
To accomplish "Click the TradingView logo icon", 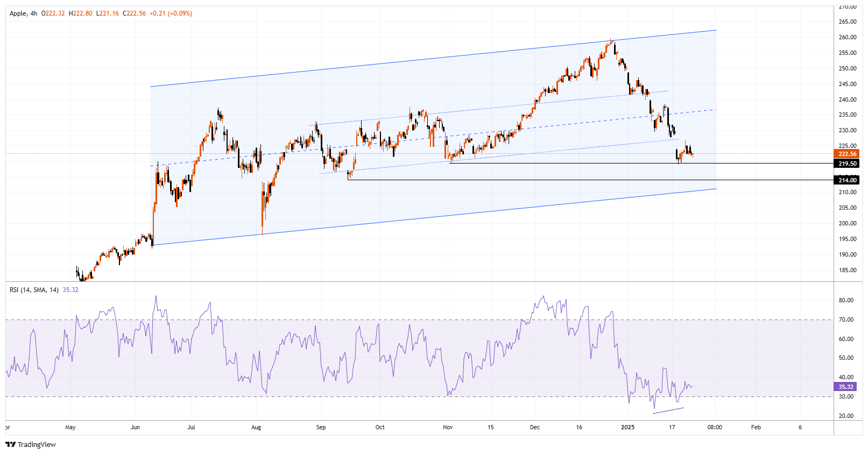I will click(x=10, y=444).
